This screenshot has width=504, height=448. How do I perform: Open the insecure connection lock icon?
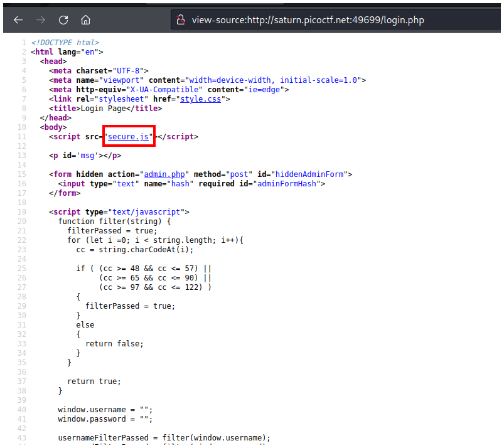[181, 19]
